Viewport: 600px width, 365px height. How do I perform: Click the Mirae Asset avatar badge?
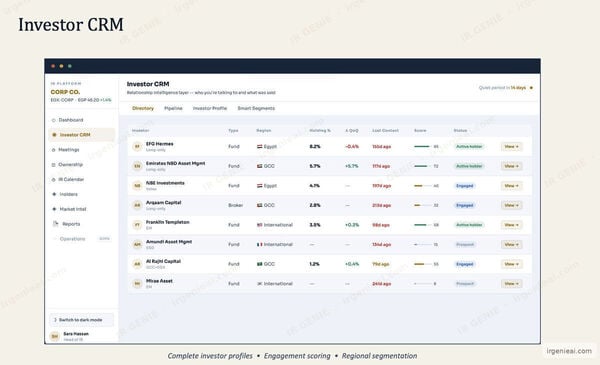point(137,284)
